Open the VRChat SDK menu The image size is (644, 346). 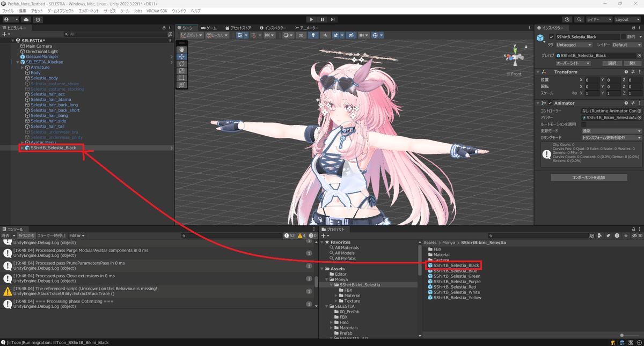[x=157, y=10]
